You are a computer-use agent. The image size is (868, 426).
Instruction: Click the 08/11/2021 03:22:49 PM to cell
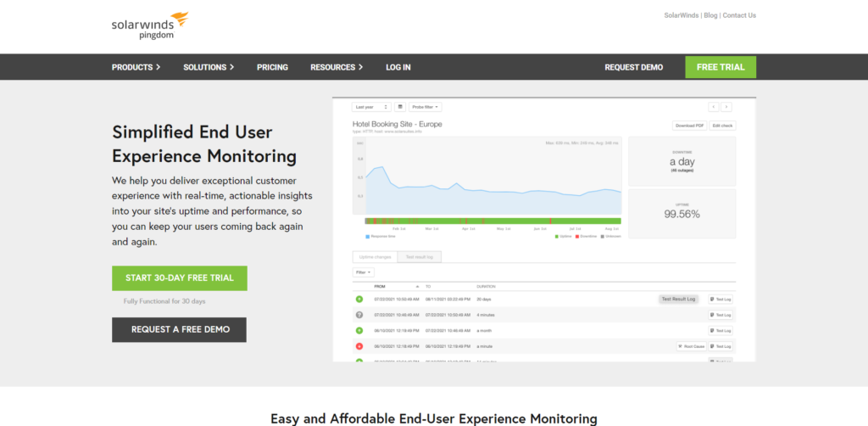click(448, 300)
